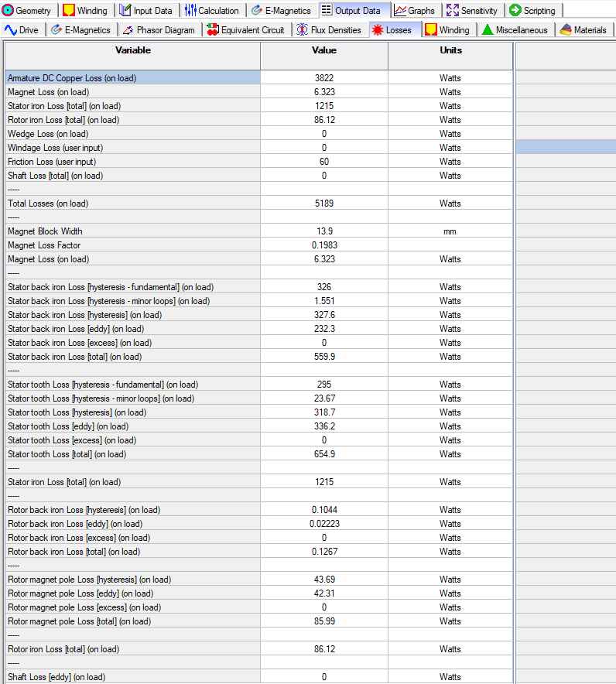
Task: Go to the Sensitivity tab label
Action: click(x=479, y=11)
